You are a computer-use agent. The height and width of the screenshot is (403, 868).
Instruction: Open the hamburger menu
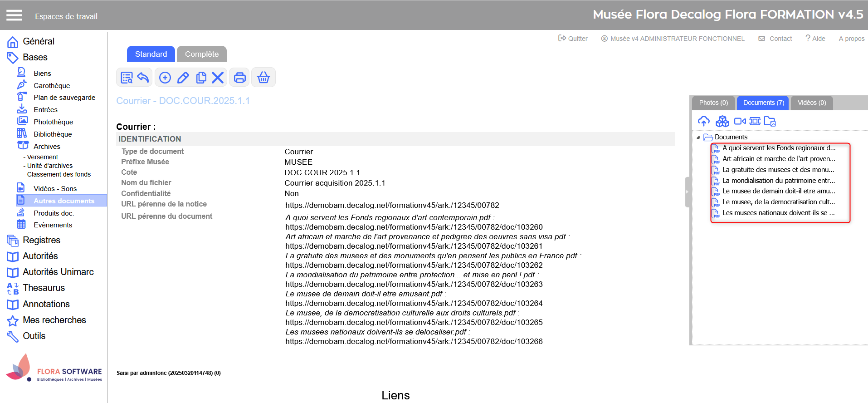coord(14,15)
